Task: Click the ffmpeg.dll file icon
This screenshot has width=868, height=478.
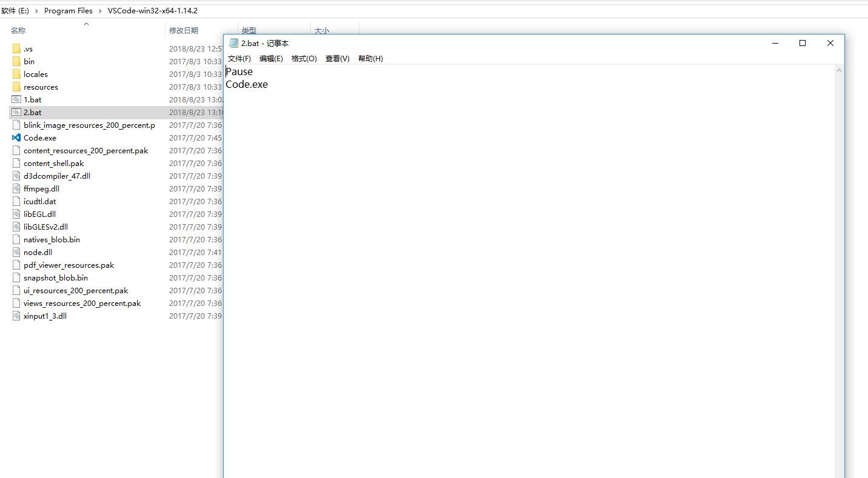Action: click(16, 188)
